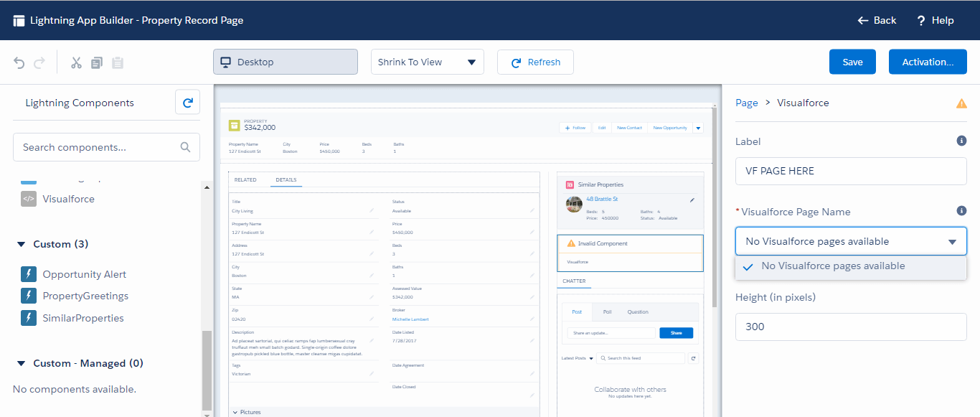The image size is (980, 417).
Task: Click the lightning bolt icon beside SimilarProperties
Action: 27,317
